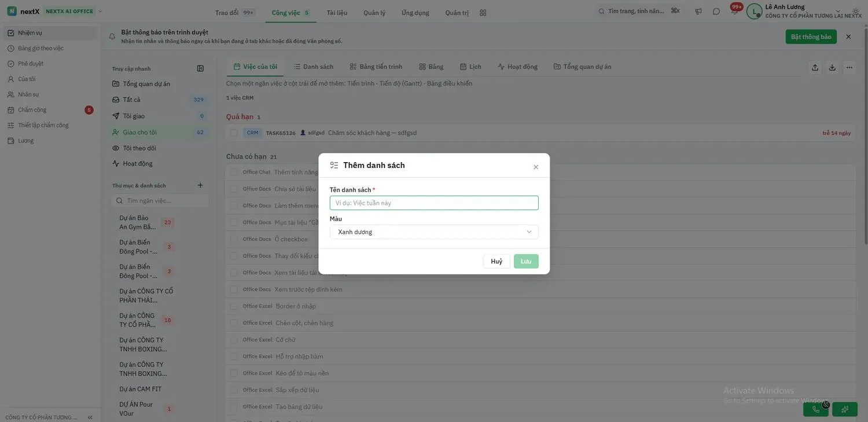Open the notification bell with 99+ badge
The width and height of the screenshot is (868, 422).
[734, 11]
